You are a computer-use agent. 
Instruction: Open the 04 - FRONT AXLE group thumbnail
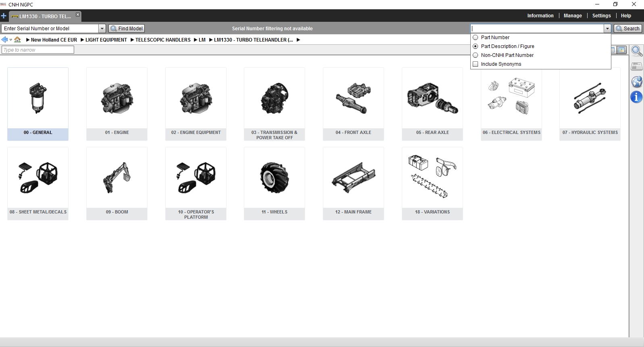click(353, 104)
